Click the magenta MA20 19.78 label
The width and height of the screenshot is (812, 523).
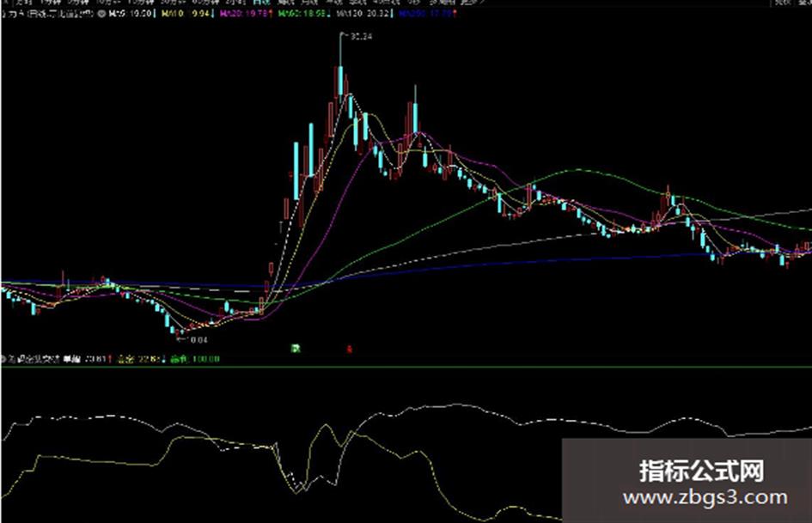click(244, 14)
